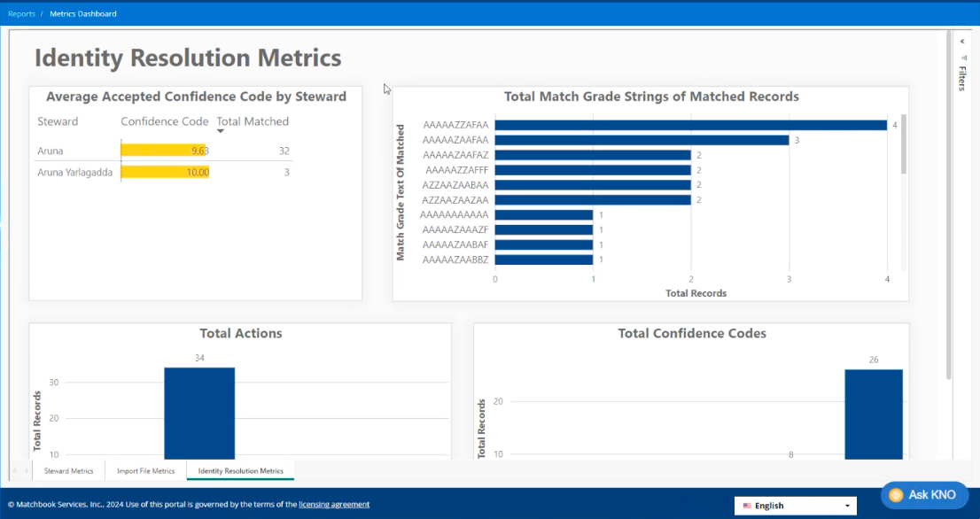980x519 pixels.
Task: Click the AAAAAZZAFFF match grade label
Action: click(457, 170)
